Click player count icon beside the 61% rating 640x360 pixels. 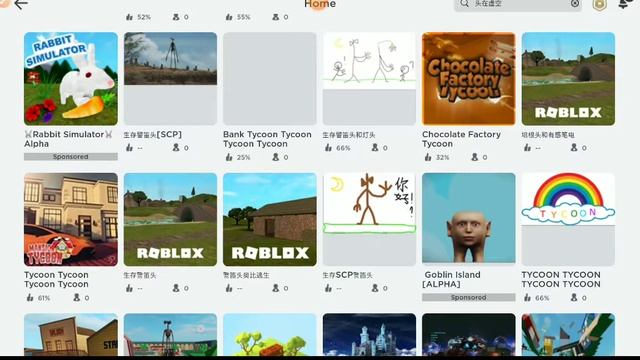point(76,298)
